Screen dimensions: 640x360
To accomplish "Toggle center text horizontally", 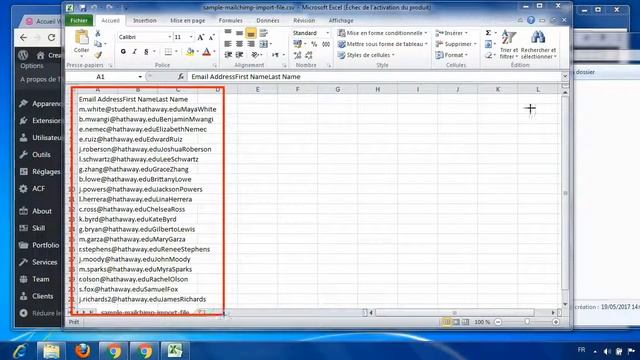I will [x=240, y=44].
